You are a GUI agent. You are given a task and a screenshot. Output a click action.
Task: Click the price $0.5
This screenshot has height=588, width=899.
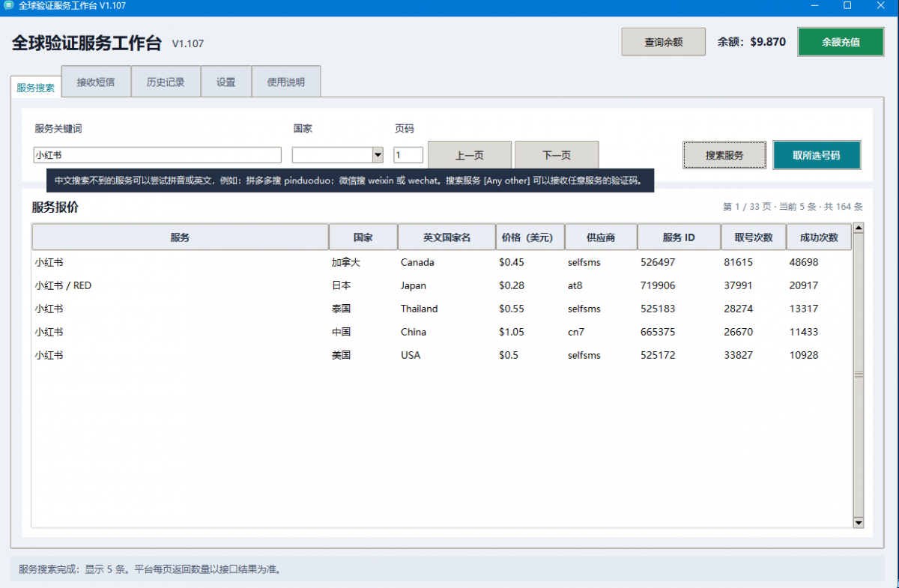point(509,355)
